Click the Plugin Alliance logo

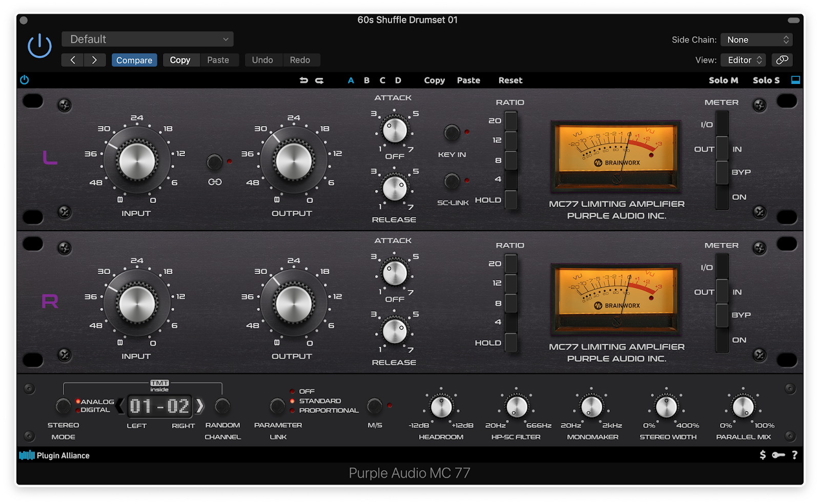click(x=54, y=455)
